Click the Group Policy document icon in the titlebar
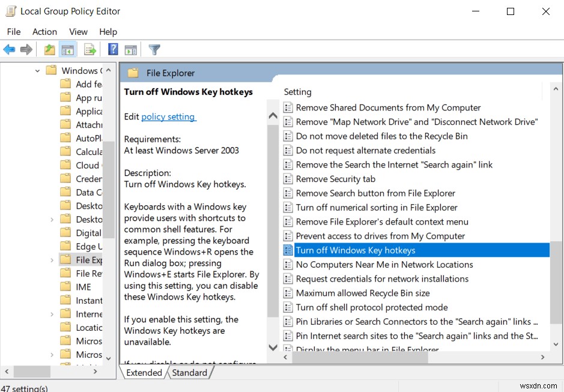 coord(10,11)
